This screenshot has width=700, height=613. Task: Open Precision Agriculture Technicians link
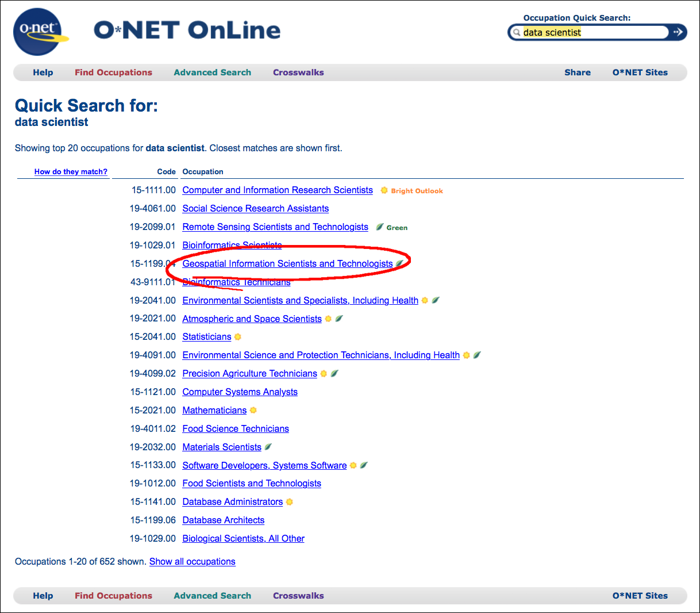[249, 374]
